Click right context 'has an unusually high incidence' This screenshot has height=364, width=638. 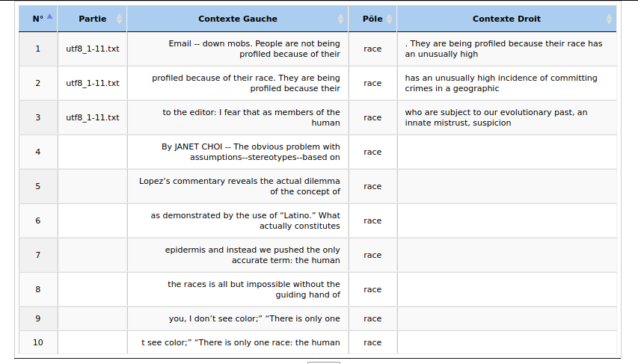[x=501, y=83]
